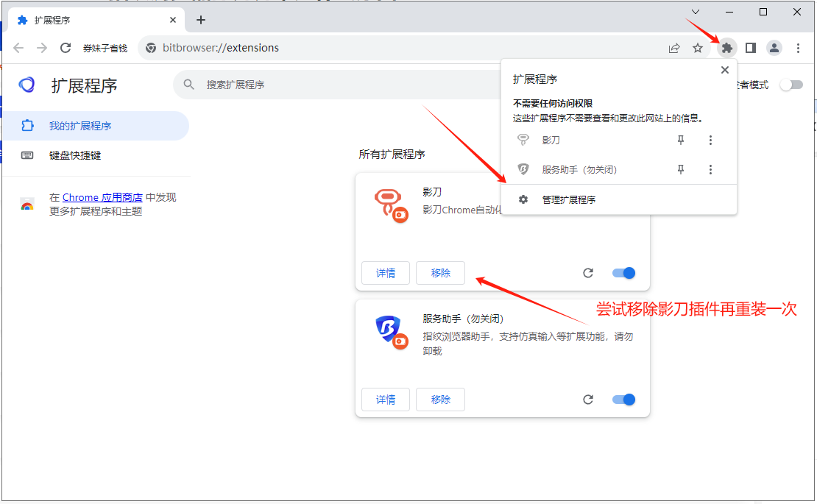Click the browser forward arrow
This screenshot has width=817, height=504.
click(42, 48)
